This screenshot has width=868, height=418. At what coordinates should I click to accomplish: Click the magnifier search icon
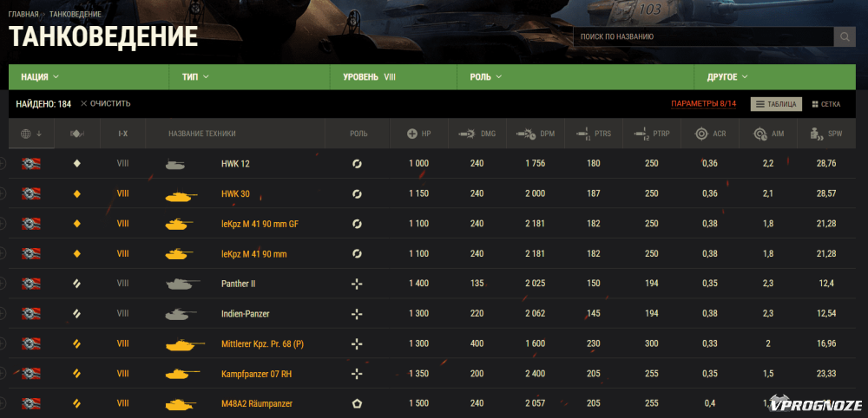point(845,37)
